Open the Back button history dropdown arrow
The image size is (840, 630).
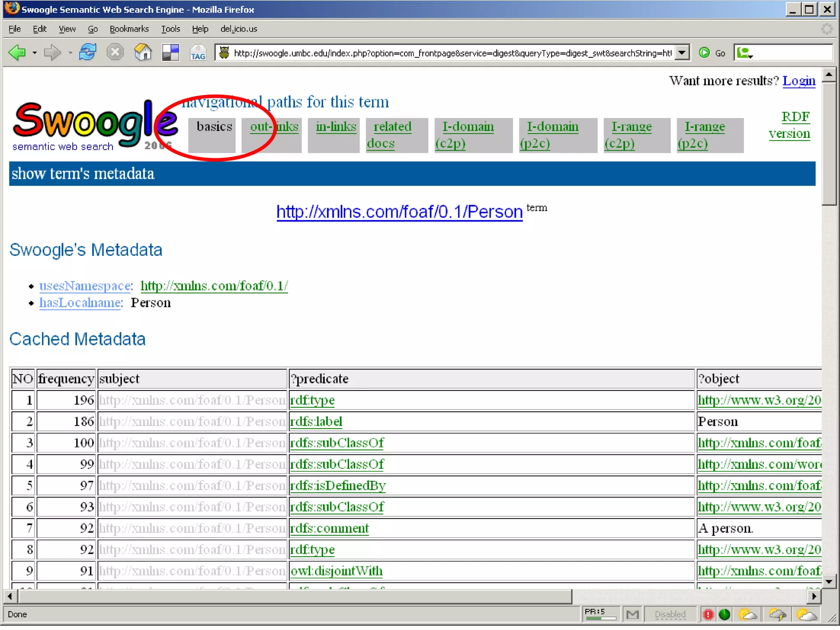35,52
